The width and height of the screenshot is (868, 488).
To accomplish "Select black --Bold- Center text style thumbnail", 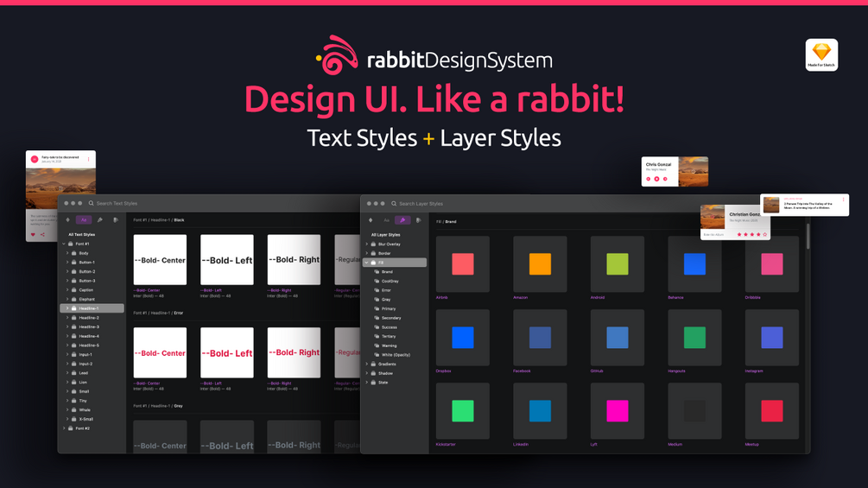I will 160,259.
